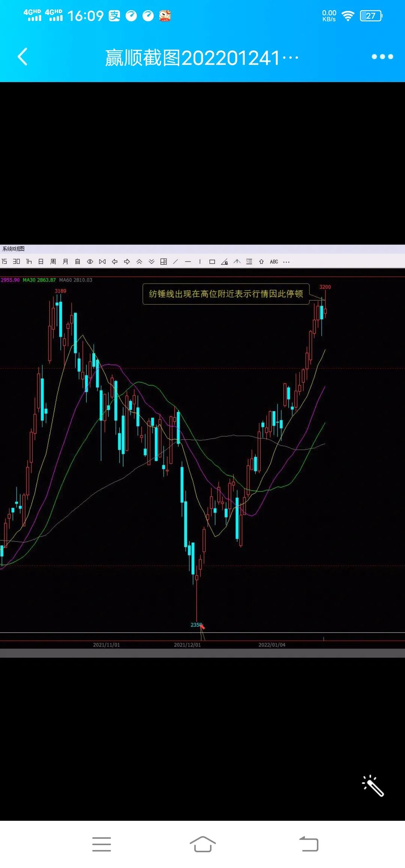
Task: Expand the toolbar's more tools ellipsis
Action: click(286, 262)
